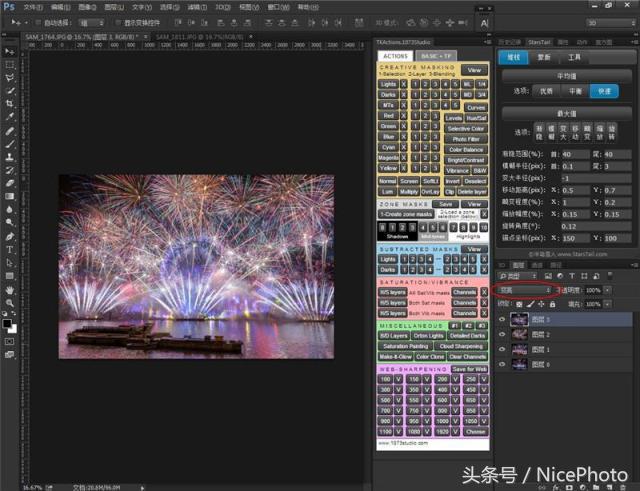Select the Brush tool
Viewport: 640px width, 491px height.
tap(9, 144)
